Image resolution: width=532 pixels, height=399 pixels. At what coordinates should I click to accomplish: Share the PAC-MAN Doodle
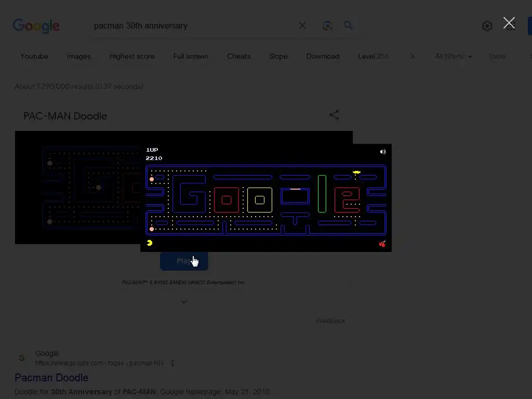click(334, 115)
